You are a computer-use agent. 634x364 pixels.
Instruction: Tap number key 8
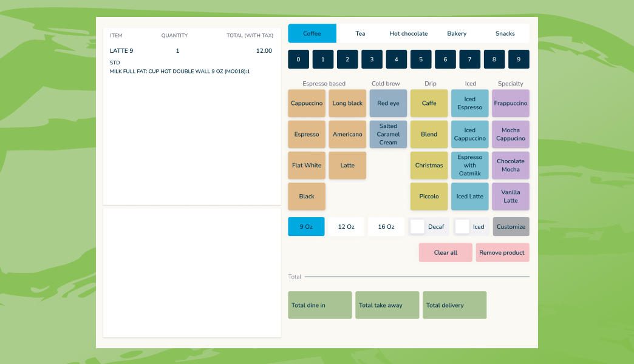click(494, 59)
